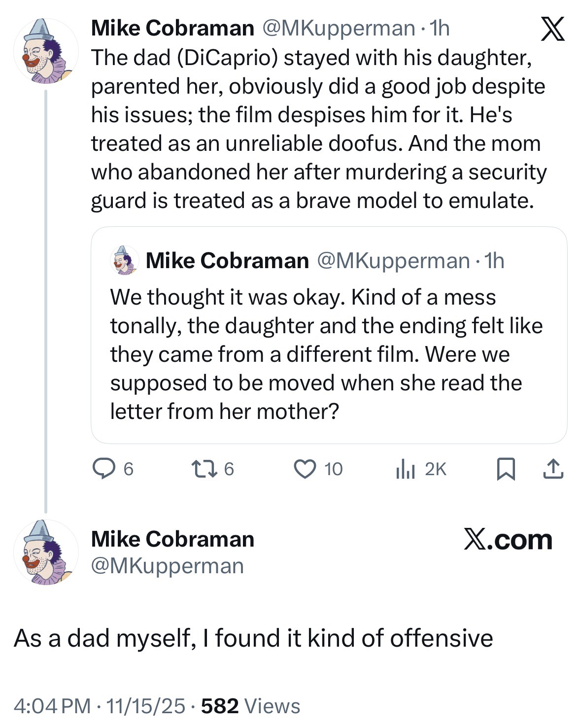This screenshot has width=581, height=728.
Task: Click @MKupperman handle under reply author
Action: pyautogui.click(x=168, y=566)
